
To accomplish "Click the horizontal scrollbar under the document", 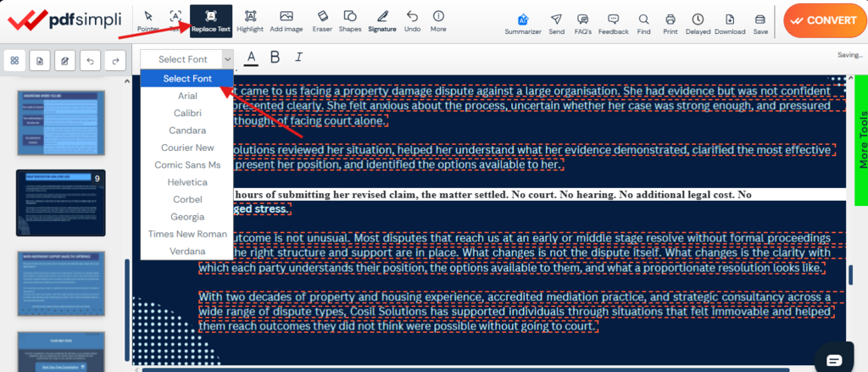I will point(465,369).
